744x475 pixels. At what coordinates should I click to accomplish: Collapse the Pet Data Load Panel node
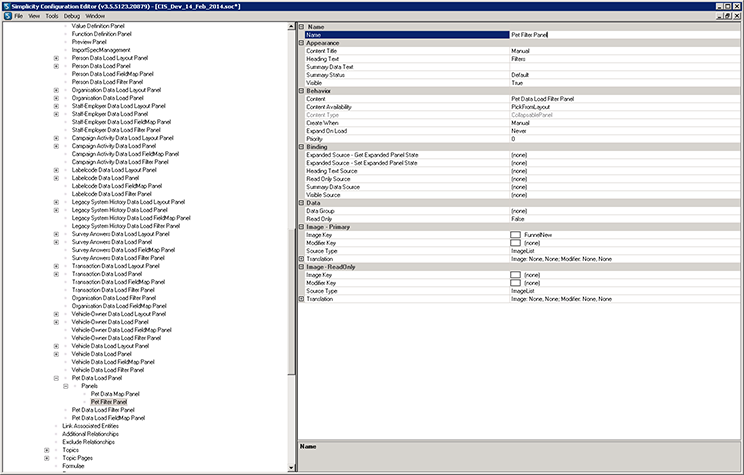56,378
